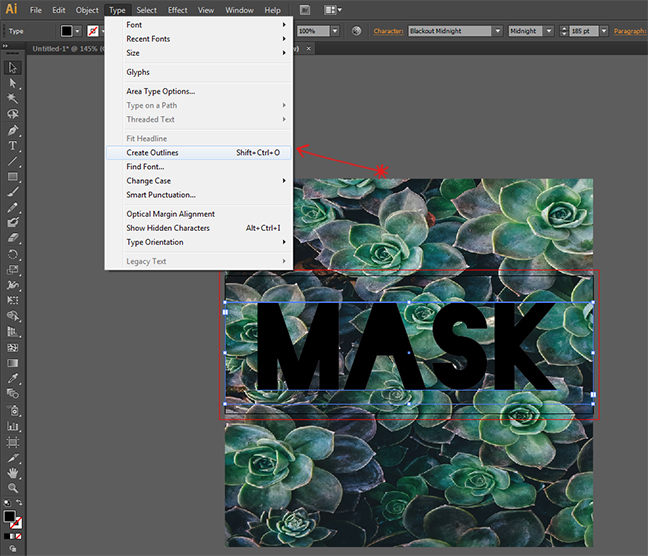Select the Selection tool (black arrow)
The width and height of the screenshot is (648, 556).
(x=13, y=67)
